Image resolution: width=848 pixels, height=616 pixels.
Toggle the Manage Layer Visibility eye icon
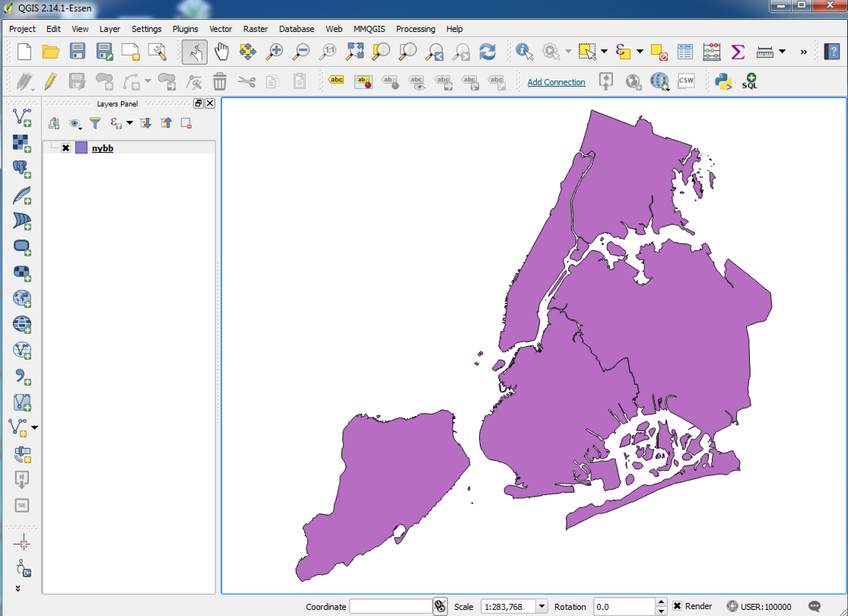(x=75, y=124)
